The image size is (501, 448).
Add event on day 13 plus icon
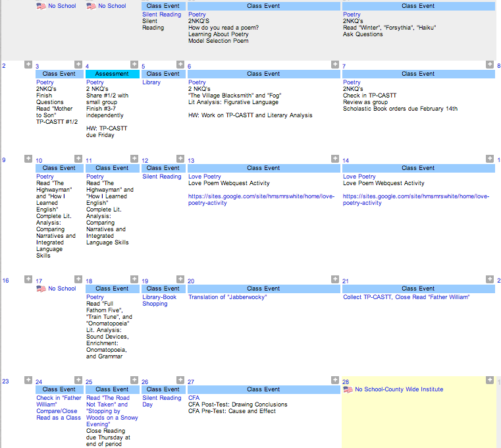tap(335, 159)
